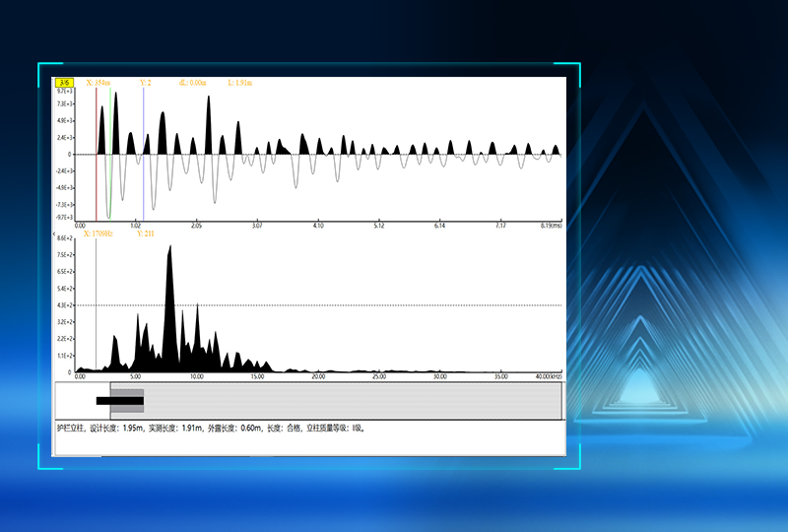This screenshot has width=788, height=532.
Task: Click the gray vertical cursor in spectrum chart
Action: point(97,315)
